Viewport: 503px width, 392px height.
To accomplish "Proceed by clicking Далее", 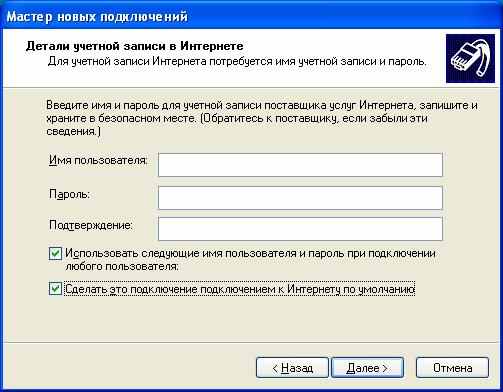I will 367,368.
